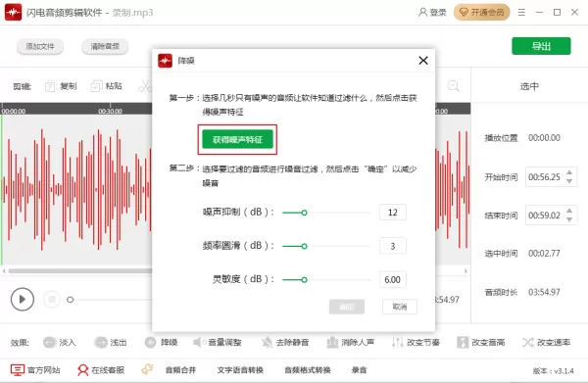Open the hamburger menu in title bar
The width and height of the screenshot is (588, 383).
pyautogui.click(x=521, y=13)
